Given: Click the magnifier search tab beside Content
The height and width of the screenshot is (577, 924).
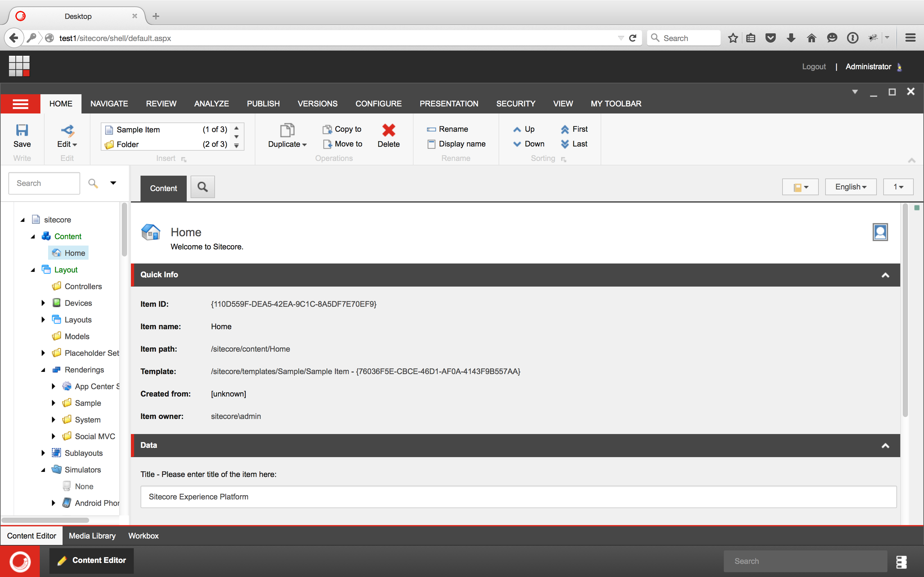Looking at the screenshot, I should pos(203,187).
